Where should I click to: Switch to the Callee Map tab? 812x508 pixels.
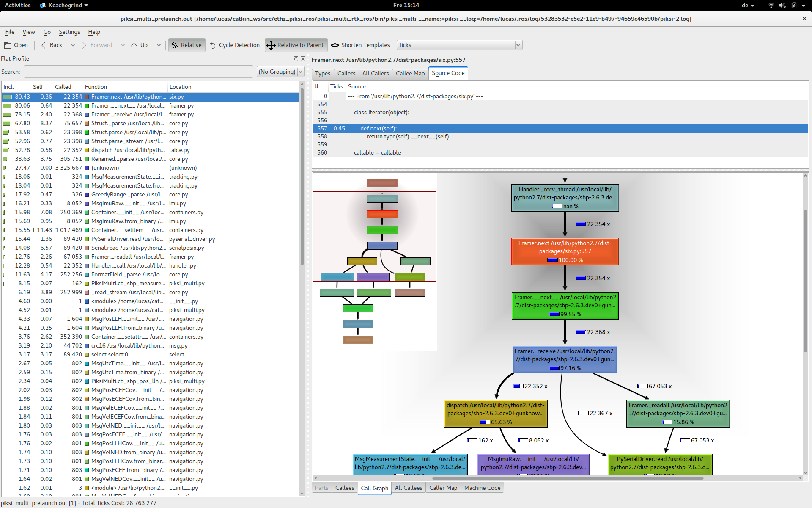pyautogui.click(x=409, y=73)
